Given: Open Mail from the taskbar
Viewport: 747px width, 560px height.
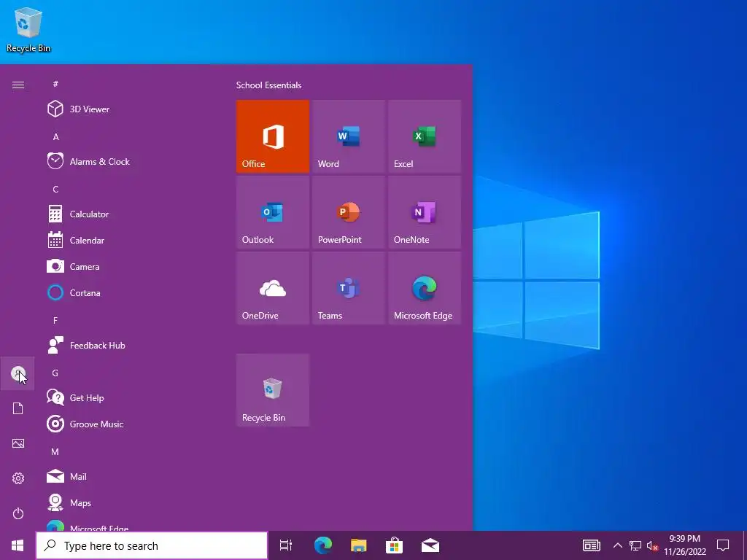Looking at the screenshot, I should [x=430, y=545].
